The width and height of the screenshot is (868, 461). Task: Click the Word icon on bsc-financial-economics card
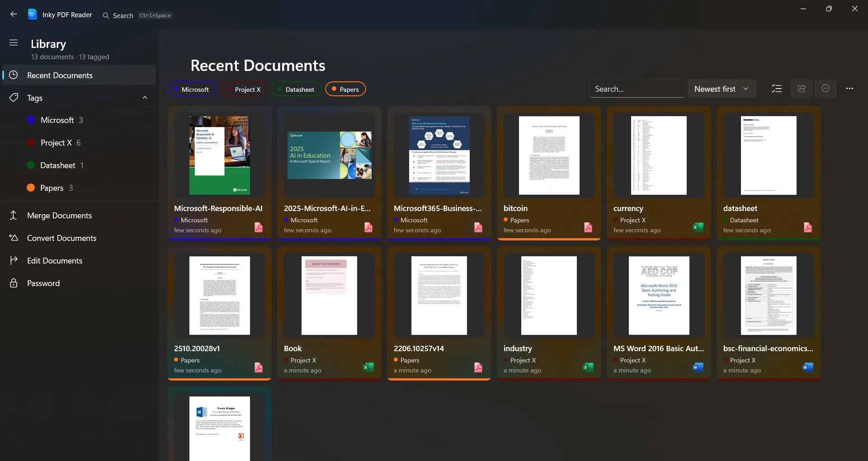coord(808,367)
